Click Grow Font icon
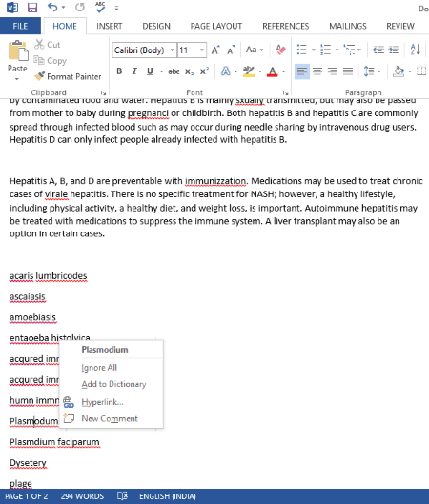The height and width of the screenshot is (504, 429). [x=215, y=50]
